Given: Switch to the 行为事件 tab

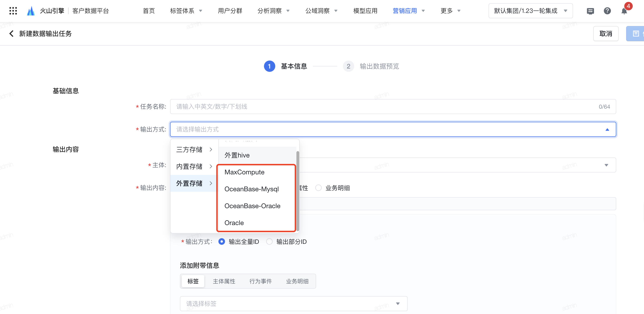Looking at the screenshot, I should [x=260, y=281].
